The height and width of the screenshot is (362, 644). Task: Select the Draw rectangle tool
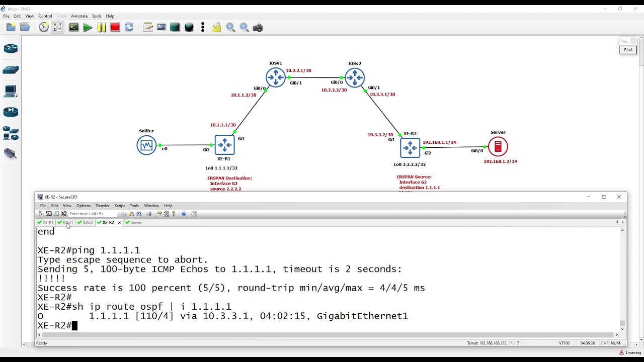175,27
